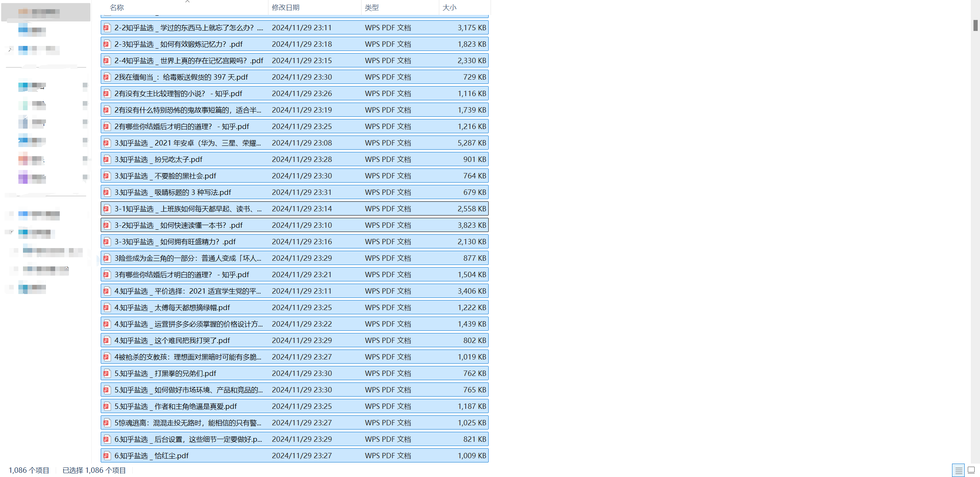This screenshot has height=477, width=980.
Task: Click the 类型 column header
Action: (371, 8)
